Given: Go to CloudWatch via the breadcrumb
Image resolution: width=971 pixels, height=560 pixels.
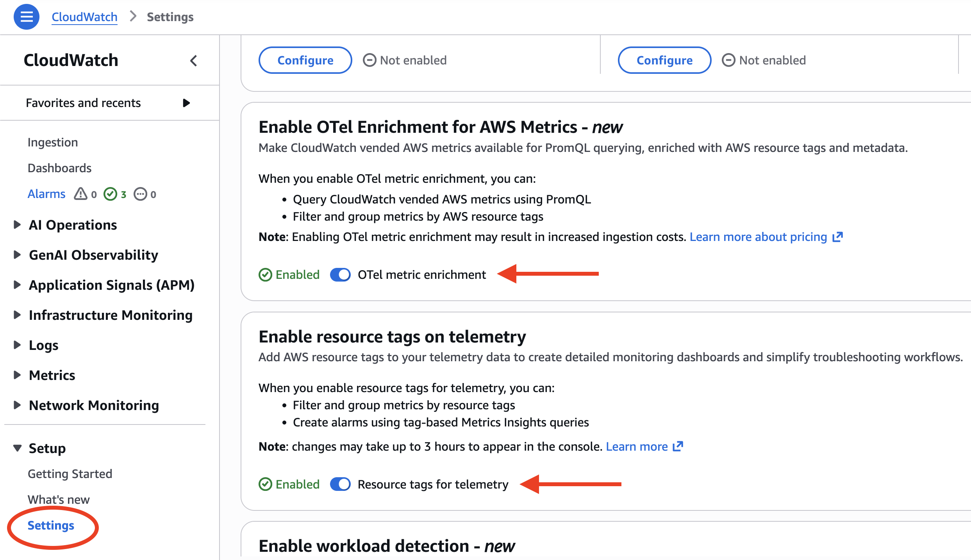Looking at the screenshot, I should [x=84, y=17].
